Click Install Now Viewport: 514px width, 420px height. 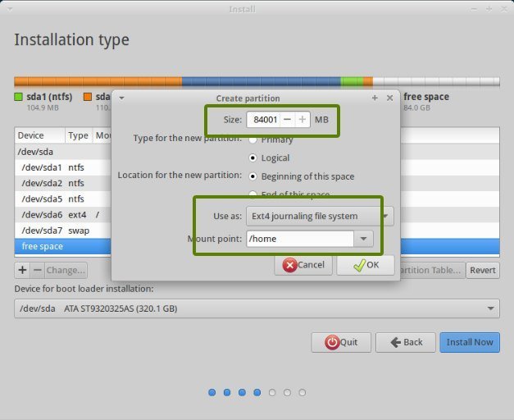[x=470, y=342]
